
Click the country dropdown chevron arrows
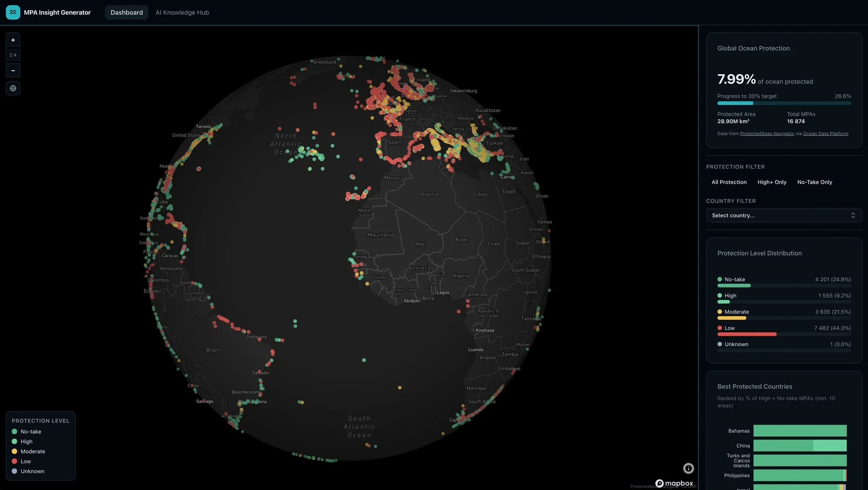point(853,216)
